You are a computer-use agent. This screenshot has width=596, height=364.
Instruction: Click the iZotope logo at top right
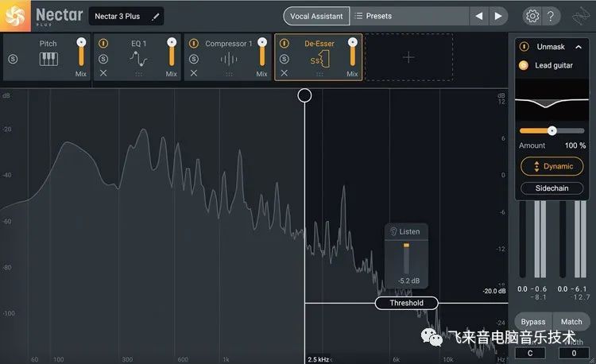[x=580, y=17]
